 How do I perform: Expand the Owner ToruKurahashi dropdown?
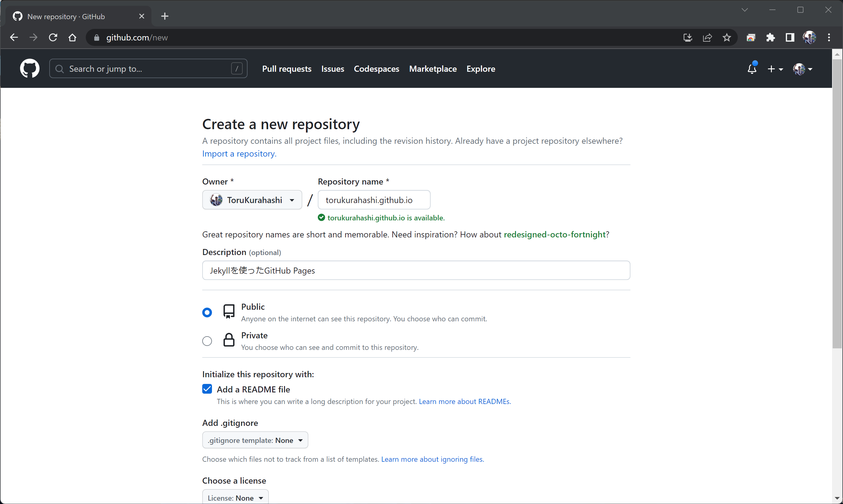pyautogui.click(x=252, y=200)
